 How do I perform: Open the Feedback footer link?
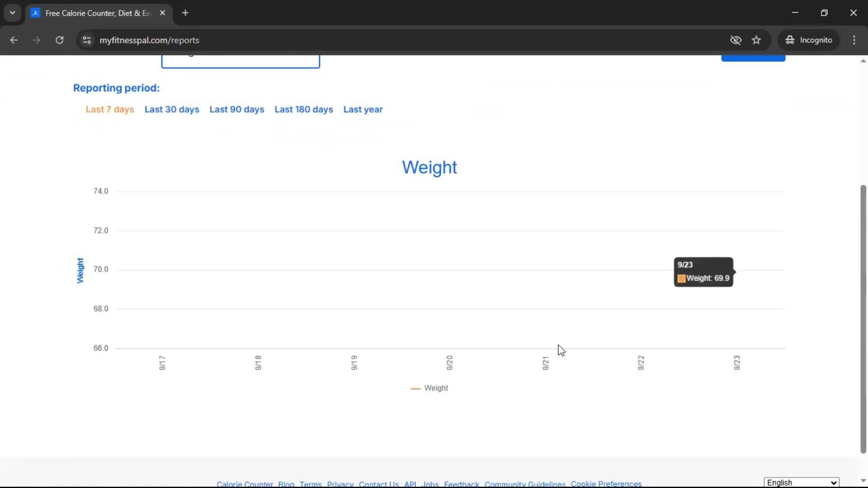click(x=462, y=484)
